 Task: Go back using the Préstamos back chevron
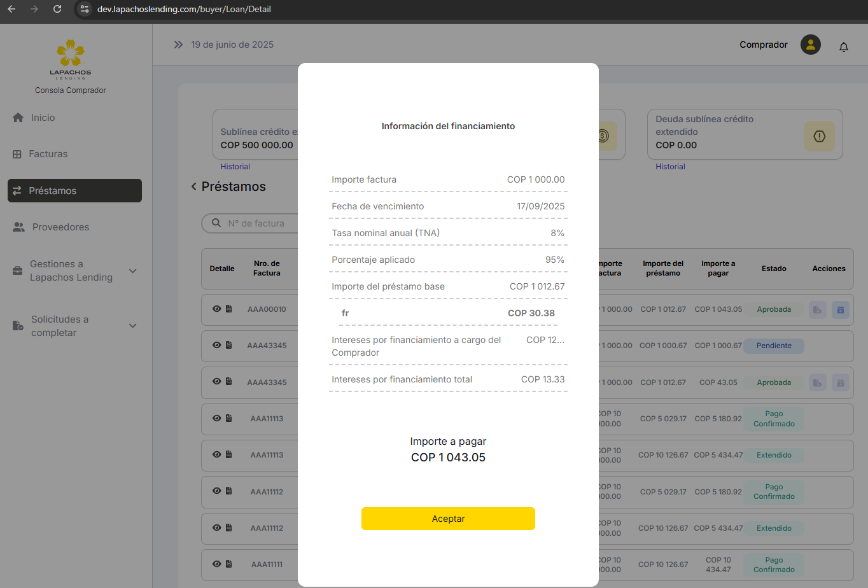pos(193,187)
